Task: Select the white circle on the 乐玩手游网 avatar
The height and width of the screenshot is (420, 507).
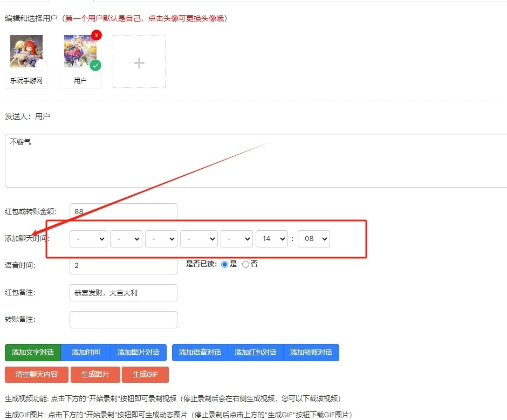Action: coord(42,65)
